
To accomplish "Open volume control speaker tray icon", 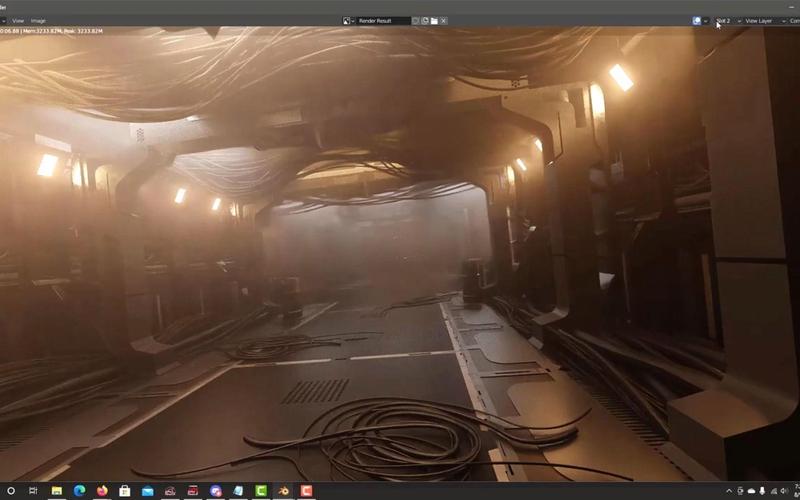I will tap(785, 491).
